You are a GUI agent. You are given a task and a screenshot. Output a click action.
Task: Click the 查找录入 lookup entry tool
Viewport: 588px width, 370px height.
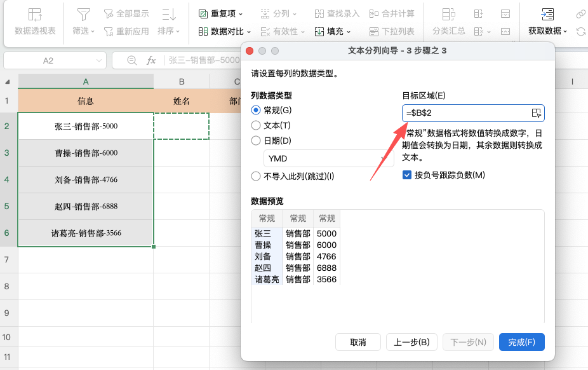point(337,14)
